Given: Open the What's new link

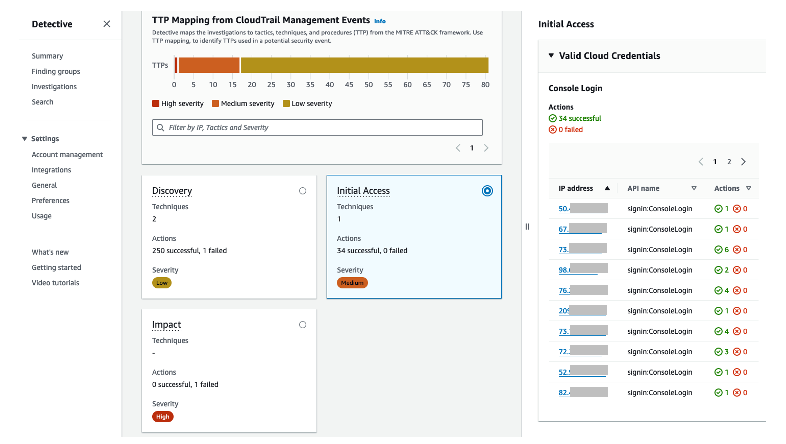Looking at the screenshot, I should pos(50,252).
